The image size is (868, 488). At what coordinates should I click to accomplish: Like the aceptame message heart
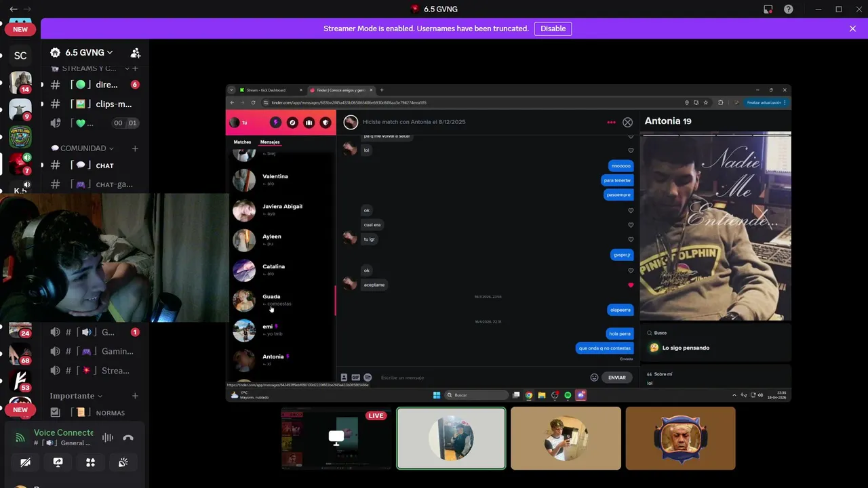[631, 285]
